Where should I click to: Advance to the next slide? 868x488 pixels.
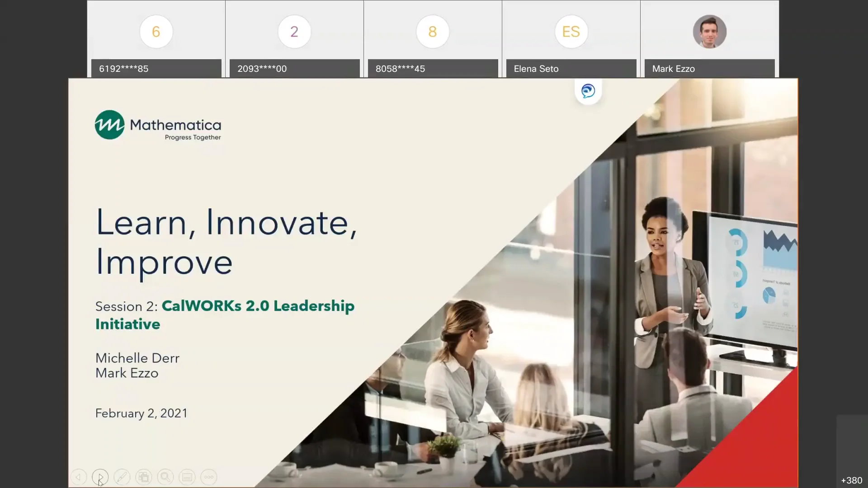[100, 477]
